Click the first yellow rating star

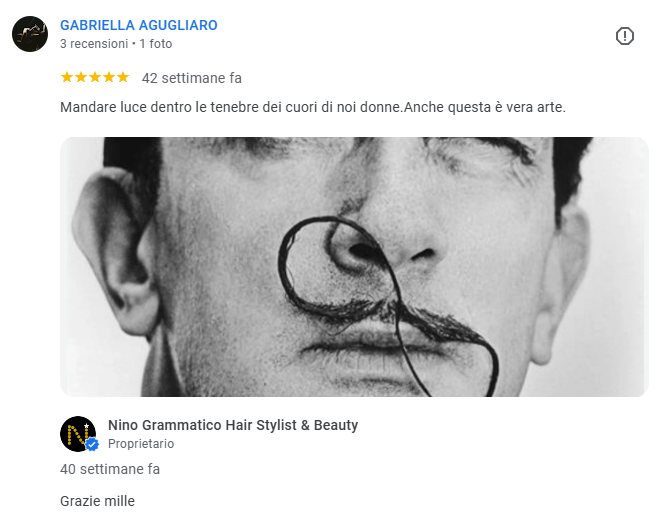(x=67, y=78)
